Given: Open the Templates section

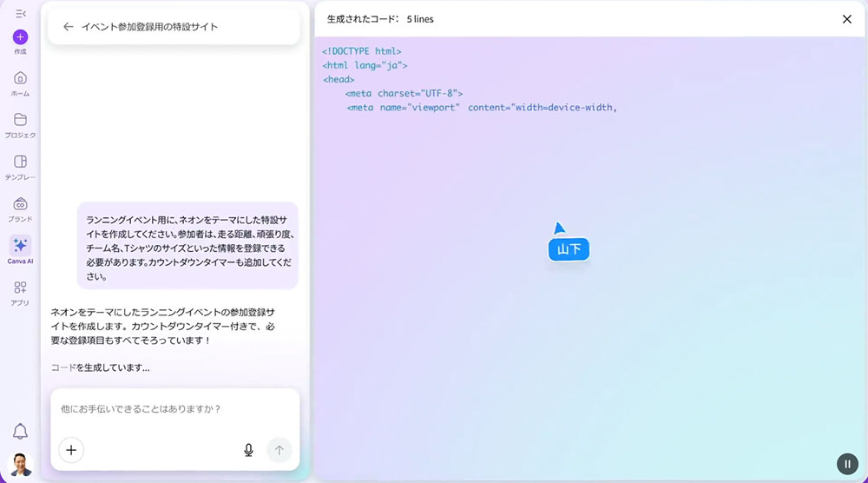Looking at the screenshot, I should coord(20,162).
